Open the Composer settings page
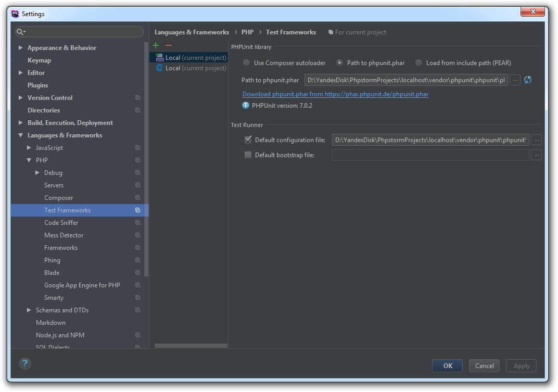The width and height of the screenshot is (558, 392). point(58,198)
